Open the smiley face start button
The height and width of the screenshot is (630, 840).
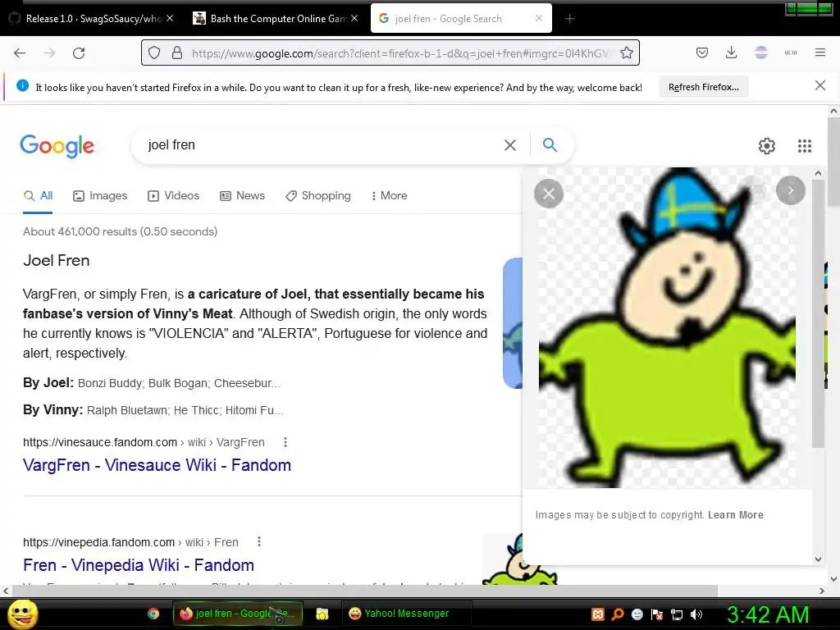[x=22, y=614]
